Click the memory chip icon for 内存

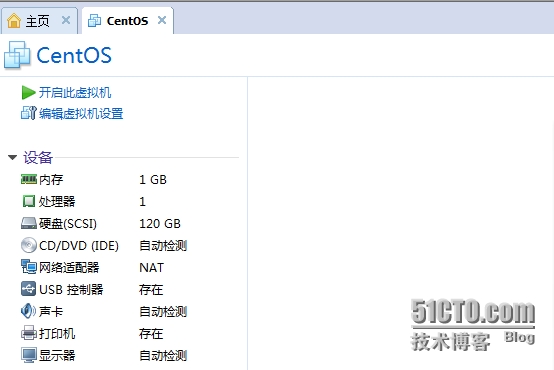pos(29,179)
